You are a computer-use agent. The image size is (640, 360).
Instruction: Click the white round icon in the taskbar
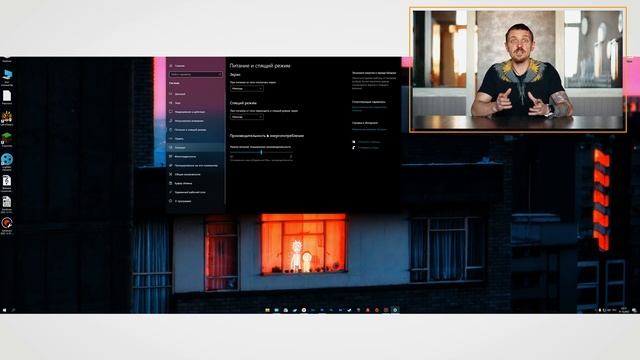pos(304,310)
